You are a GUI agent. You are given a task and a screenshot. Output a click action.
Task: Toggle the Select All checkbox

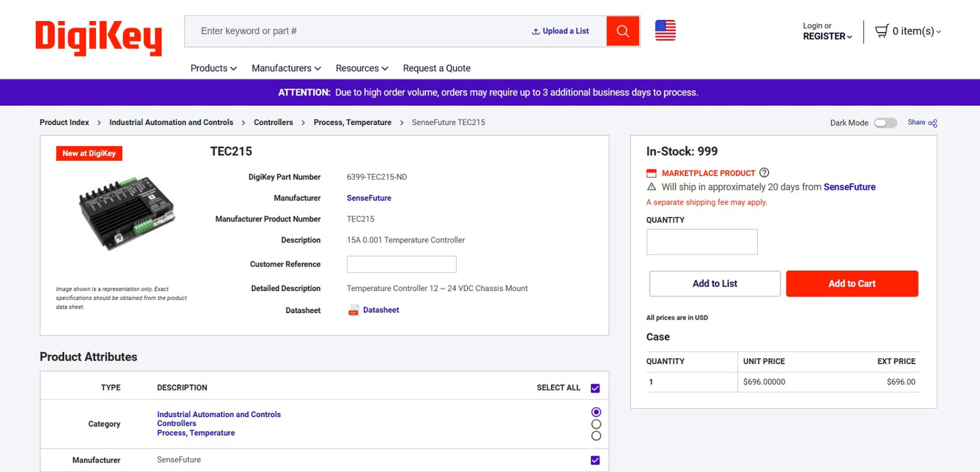(595, 388)
